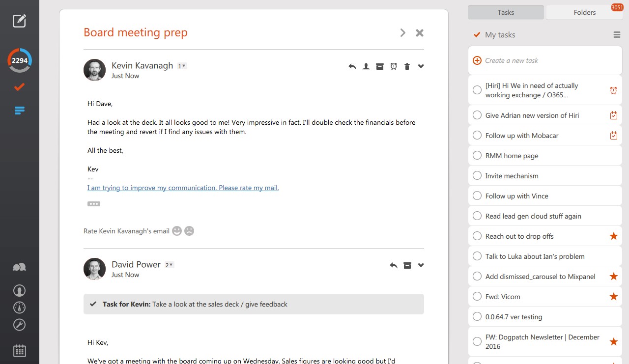Select the Tasks tab
This screenshot has width=629, height=364.
pos(506,13)
